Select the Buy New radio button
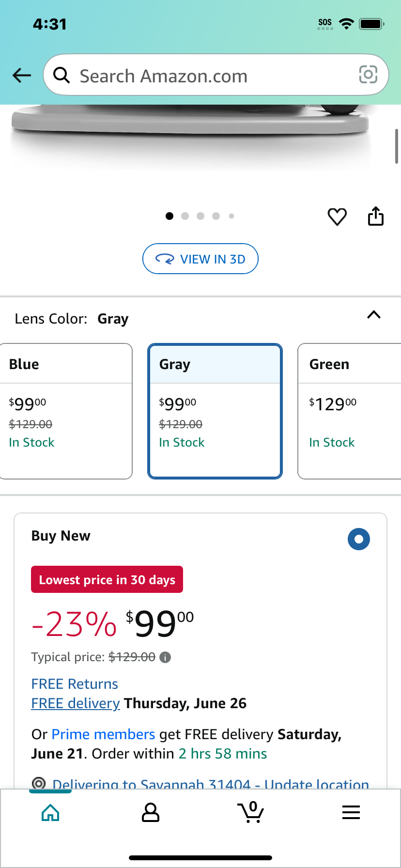Image resolution: width=401 pixels, height=868 pixels. pyautogui.click(x=359, y=539)
